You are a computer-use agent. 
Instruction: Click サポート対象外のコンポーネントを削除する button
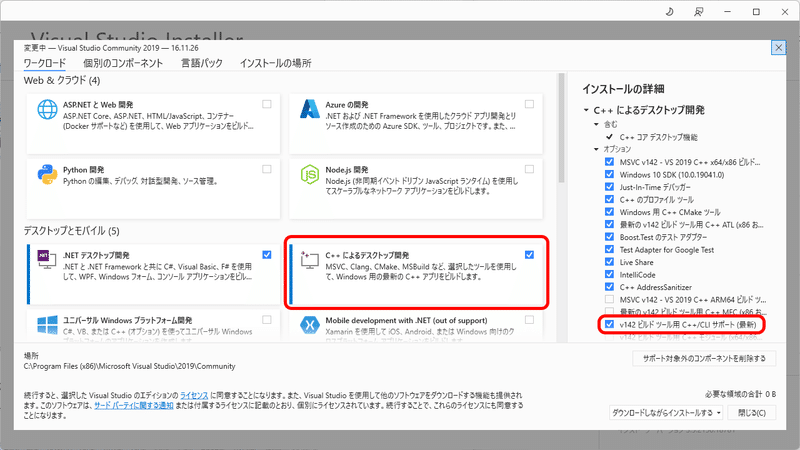point(704,359)
